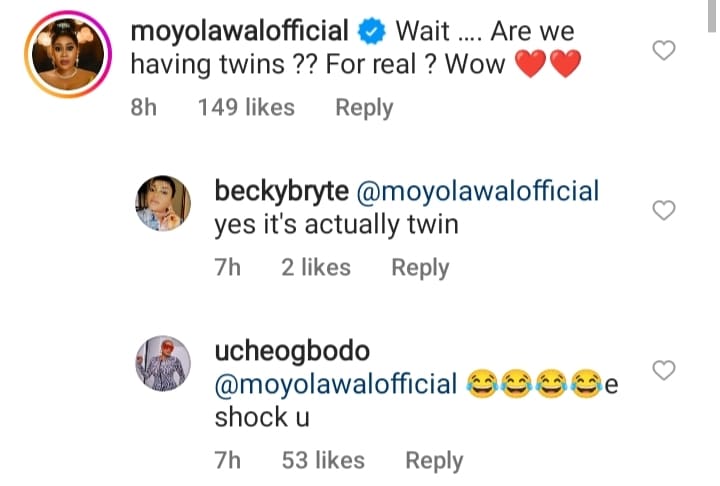Click the 8h timestamp on the top comment
Viewport: 720px width, 486px height.
[x=146, y=108]
